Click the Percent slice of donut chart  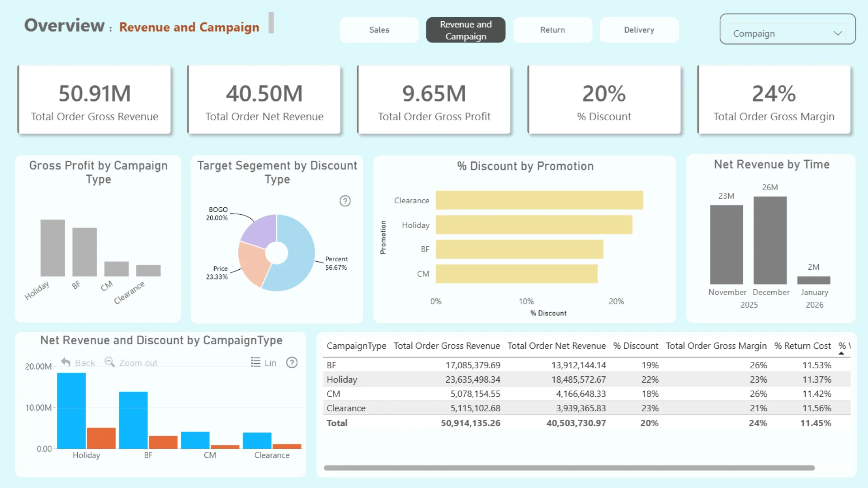click(x=298, y=253)
